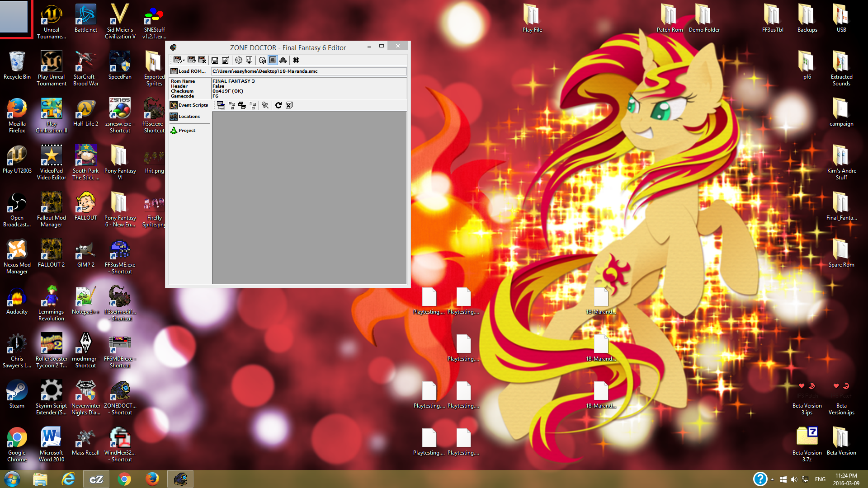Select the Audacity desktop shortcut
This screenshot has width=868, height=488.
coord(17,301)
